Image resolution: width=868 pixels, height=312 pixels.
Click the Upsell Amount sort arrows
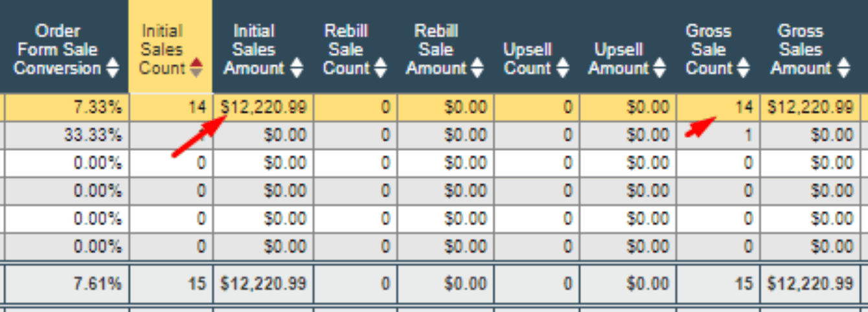659,68
